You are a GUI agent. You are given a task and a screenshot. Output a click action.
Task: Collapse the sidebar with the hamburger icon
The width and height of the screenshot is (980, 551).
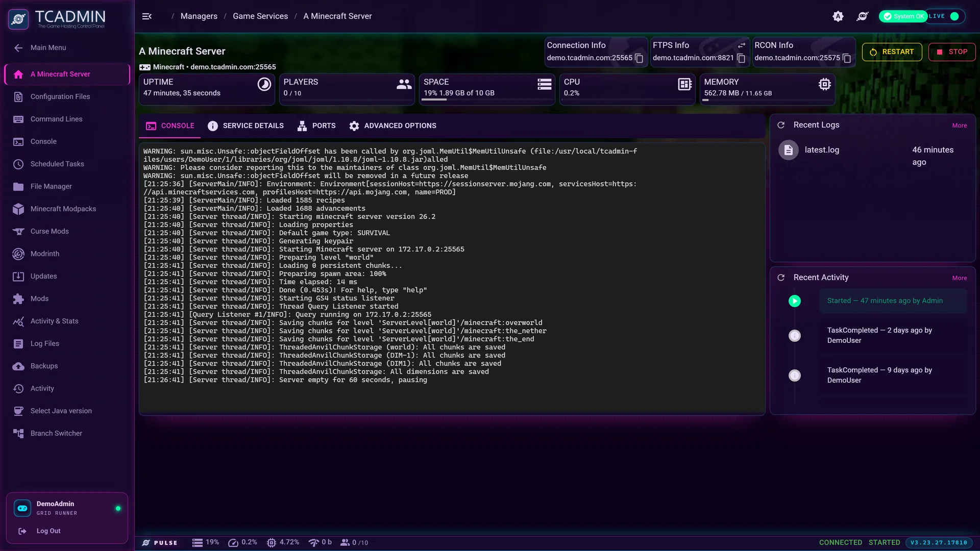click(147, 16)
